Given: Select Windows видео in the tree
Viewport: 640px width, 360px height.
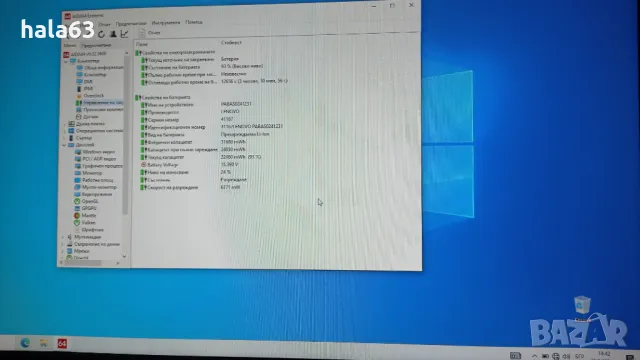Looking at the screenshot, I should [95, 152].
